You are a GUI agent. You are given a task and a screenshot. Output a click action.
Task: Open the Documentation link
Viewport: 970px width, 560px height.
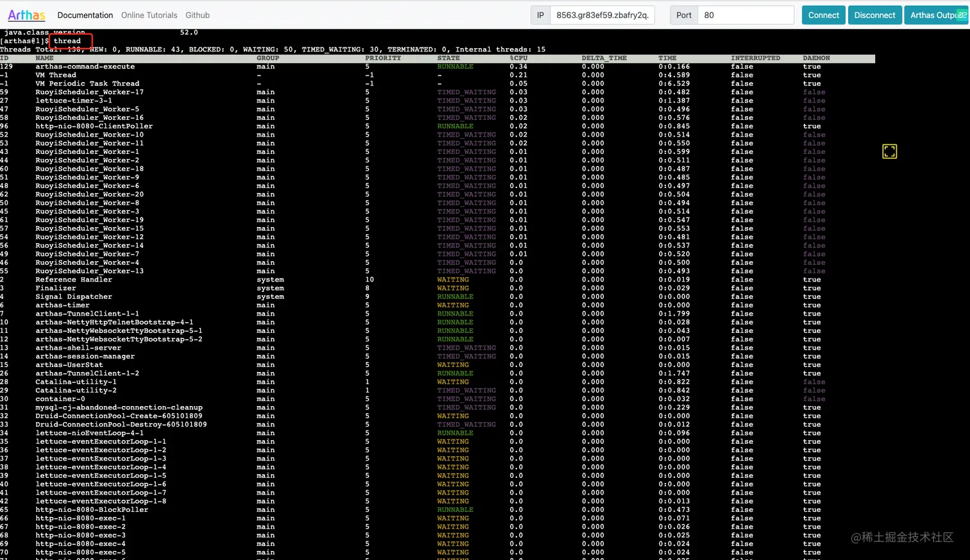[85, 15]
